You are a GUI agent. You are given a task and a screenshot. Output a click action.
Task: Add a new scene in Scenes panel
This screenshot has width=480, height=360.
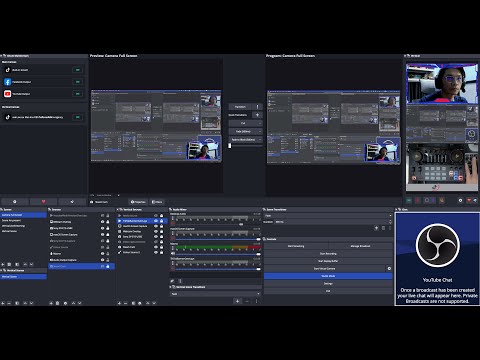[3, 264]
